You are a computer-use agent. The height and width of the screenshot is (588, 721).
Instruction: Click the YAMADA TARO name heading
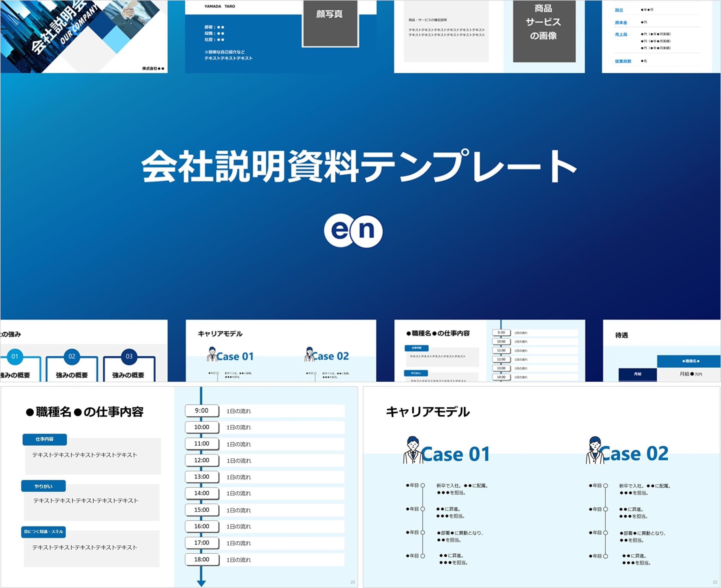coord(219,6)
